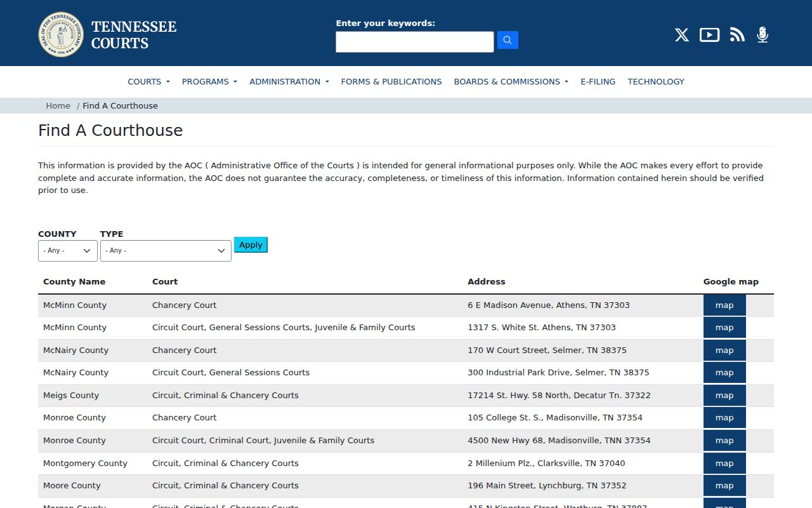Click the County Name column header
This screenshot has width=812, height=508.
coord(74,282)
